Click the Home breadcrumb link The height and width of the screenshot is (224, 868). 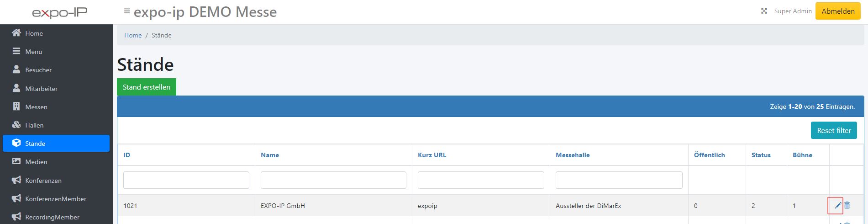[133, 35]
